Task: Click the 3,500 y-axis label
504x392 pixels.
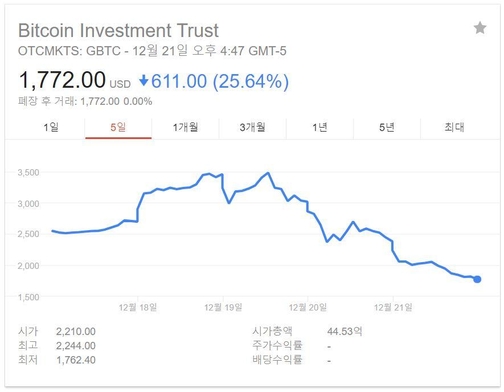Action: 28,172
